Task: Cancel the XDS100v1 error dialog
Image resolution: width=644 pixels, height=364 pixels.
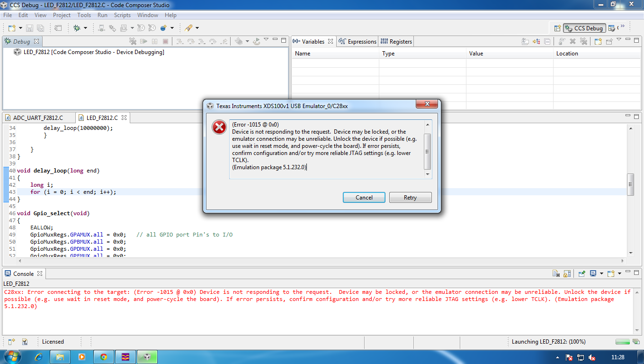Action: pos(364,197)
